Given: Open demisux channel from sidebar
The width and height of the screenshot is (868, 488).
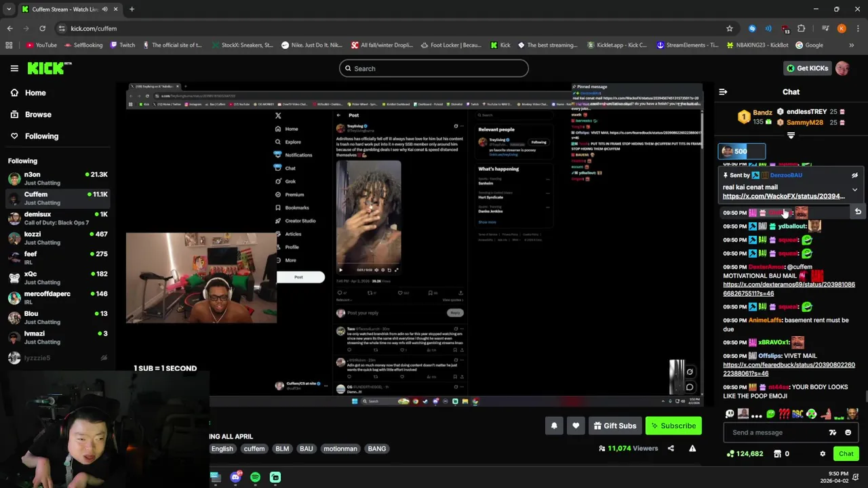Looking at the screenshot, I should (x=58, y=218).
